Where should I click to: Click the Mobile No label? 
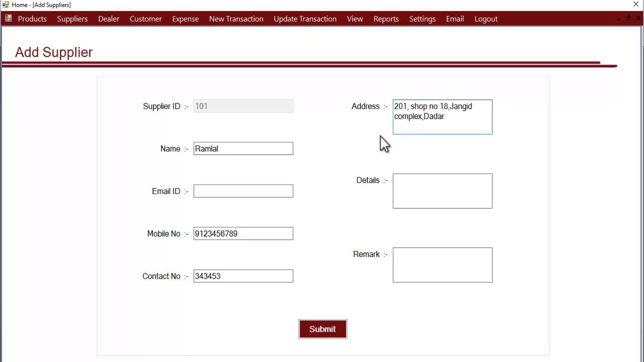point(164,234)
